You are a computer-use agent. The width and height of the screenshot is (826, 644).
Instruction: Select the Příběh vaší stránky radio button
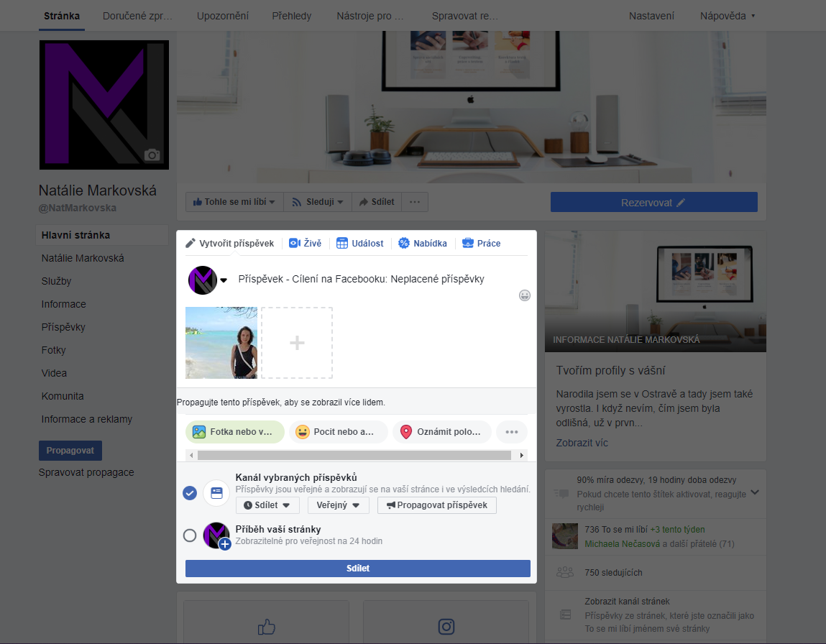pyautogui.click(x=190, y=535)
